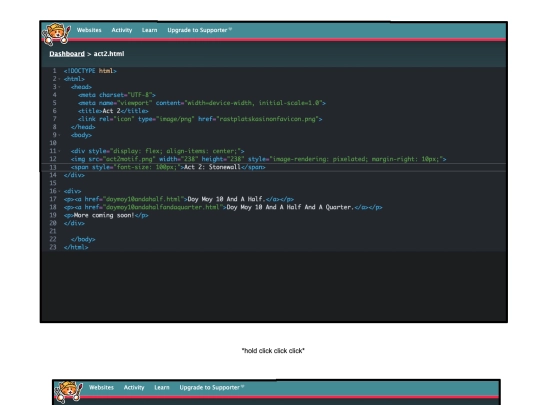This screenshot has height=405, width=540.
Task: Click the act2.html breadcrumb filename
Action: point(109,54)
